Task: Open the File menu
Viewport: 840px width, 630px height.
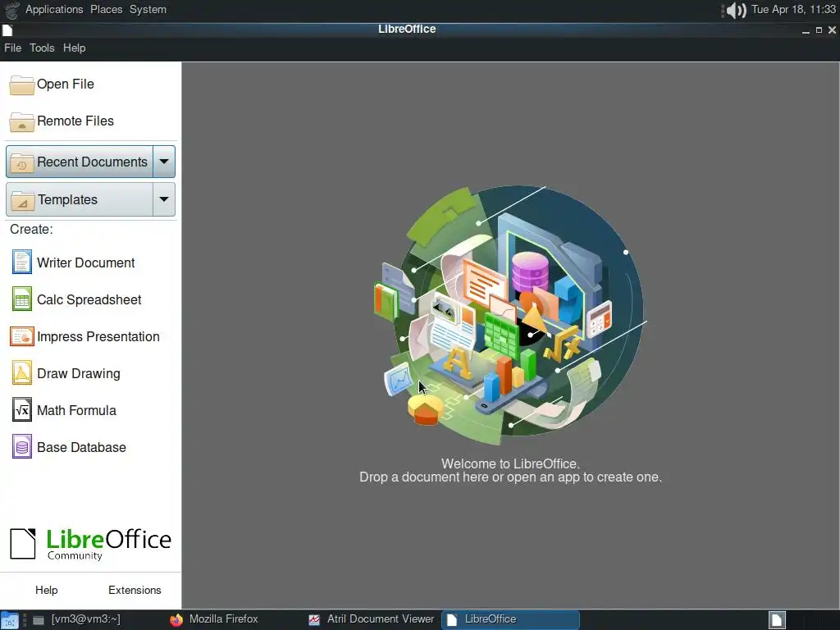Action: tap(13, 48)
